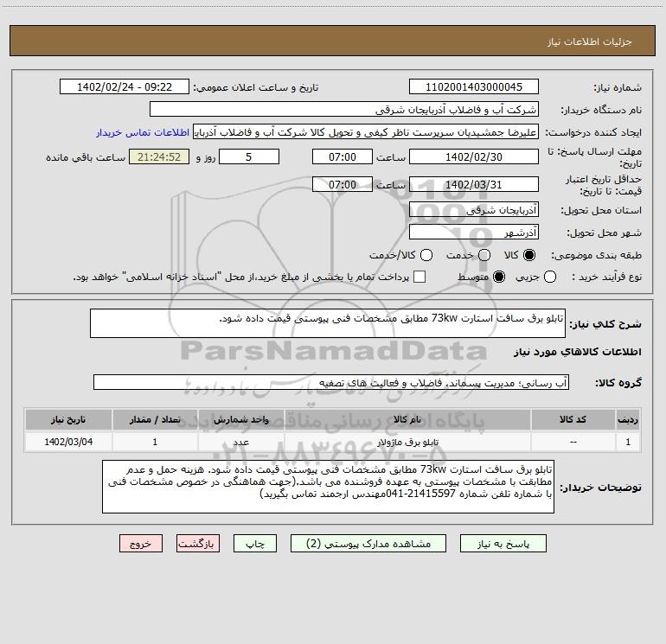
Task: Click the delivery city field آذرشهر
Action: coord(474,233)
